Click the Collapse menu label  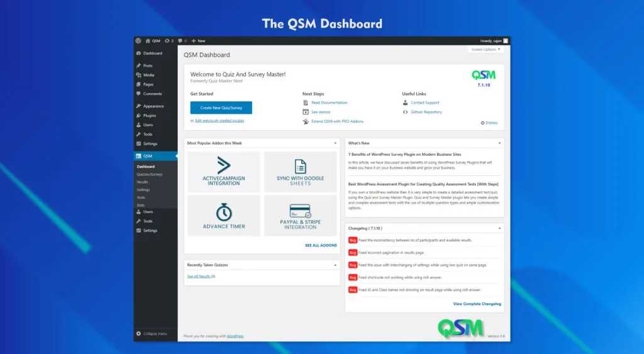tap(155, 333)
